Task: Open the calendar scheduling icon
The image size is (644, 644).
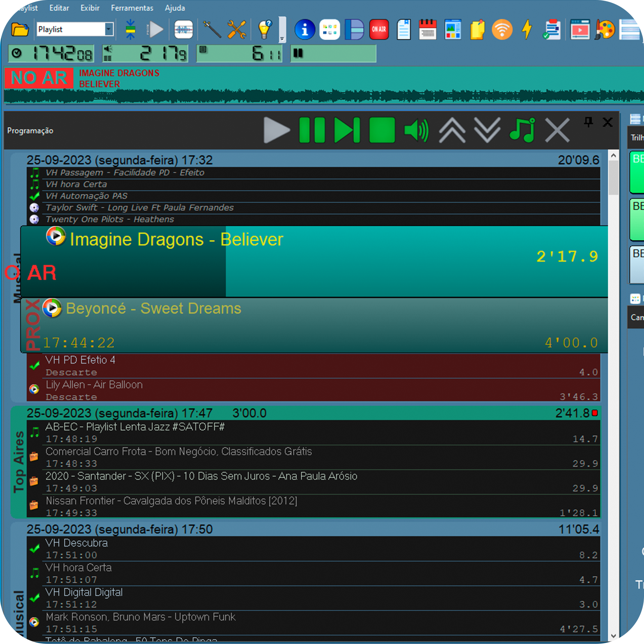Action: coord(428,29)
